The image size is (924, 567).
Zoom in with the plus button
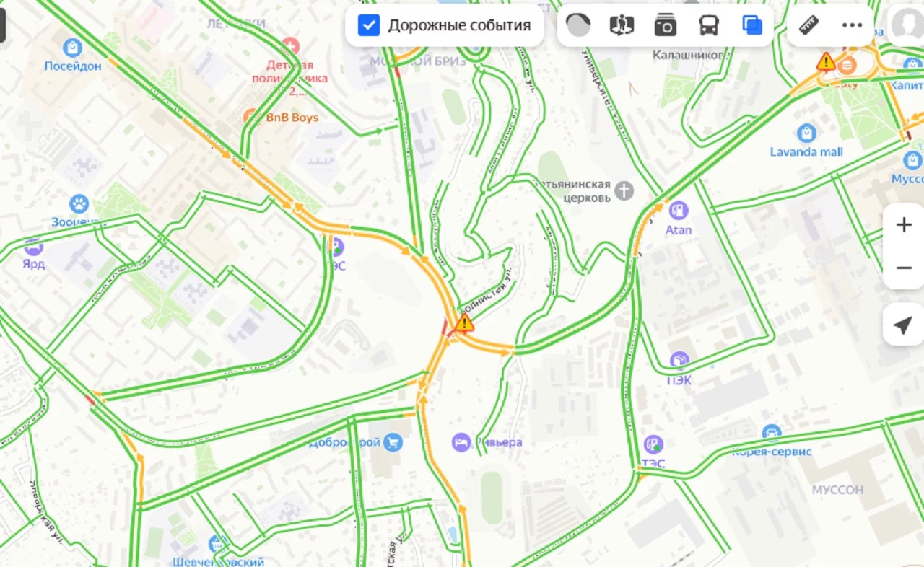904,225
